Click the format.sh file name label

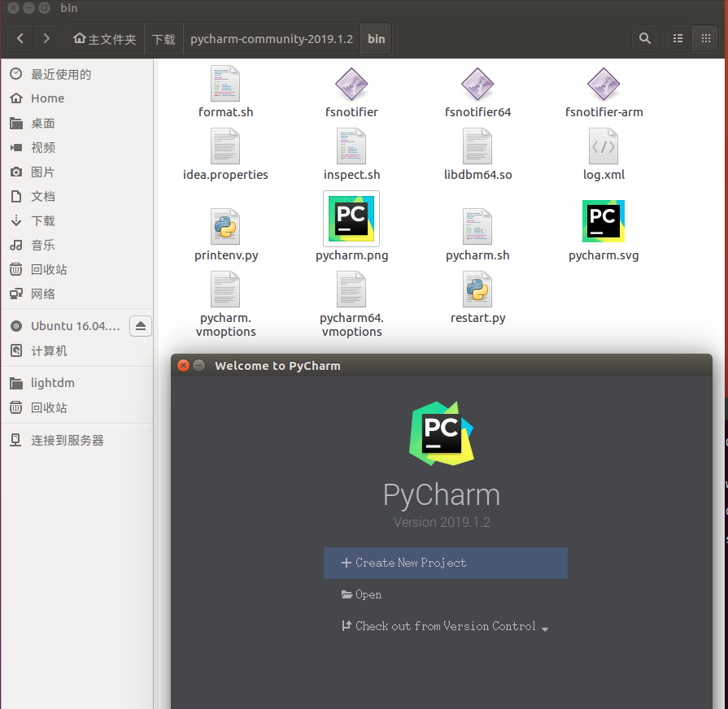[225, 112]
